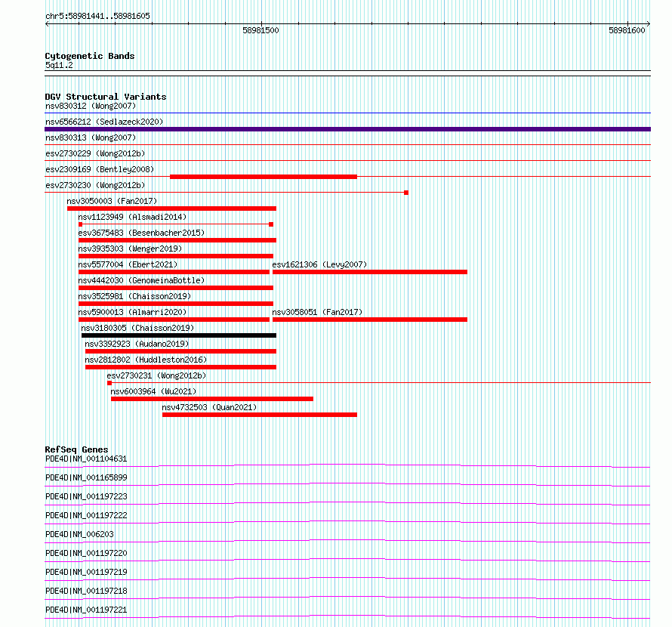Open gene transcript PDE4D|NM_006203

(x=79, y=534)
